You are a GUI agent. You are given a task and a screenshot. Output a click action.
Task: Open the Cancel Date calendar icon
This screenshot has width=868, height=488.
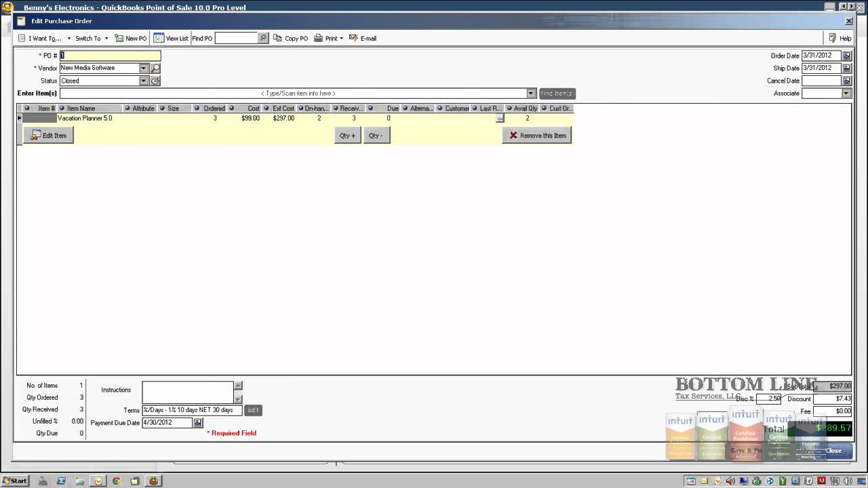(846, 81)
